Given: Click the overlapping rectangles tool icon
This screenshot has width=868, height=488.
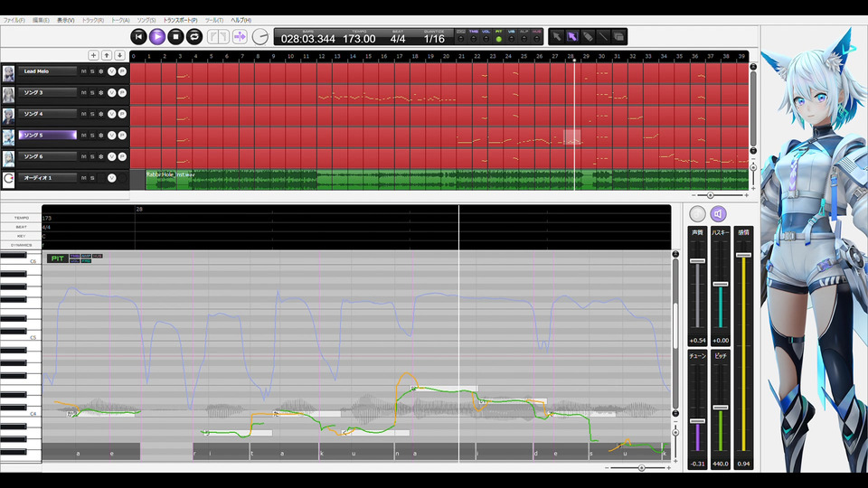Looking at the screenshot, I should coord(618,37).
